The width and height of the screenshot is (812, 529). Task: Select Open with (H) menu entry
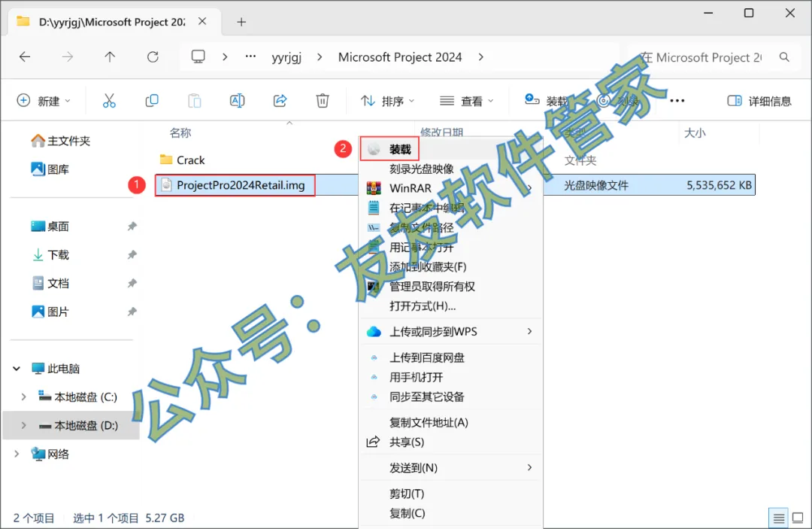coord(422,306)
